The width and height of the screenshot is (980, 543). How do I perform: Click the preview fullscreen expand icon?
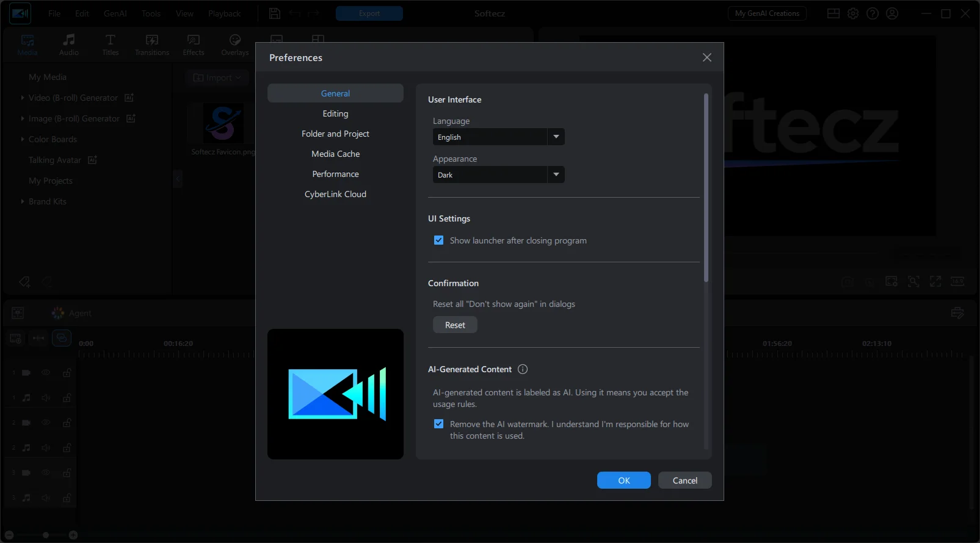click(935, 281)
